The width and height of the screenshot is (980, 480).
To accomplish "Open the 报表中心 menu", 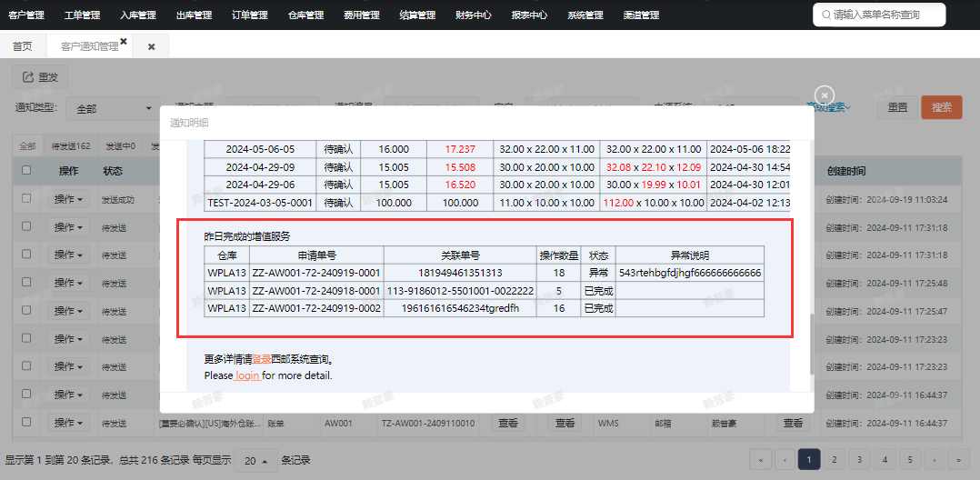I will [x=529, y=15].
